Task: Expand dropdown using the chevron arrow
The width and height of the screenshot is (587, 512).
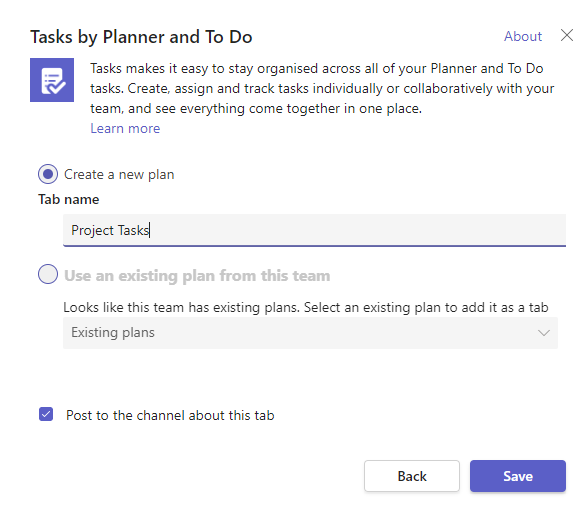Action: click(x=544, y=333)
